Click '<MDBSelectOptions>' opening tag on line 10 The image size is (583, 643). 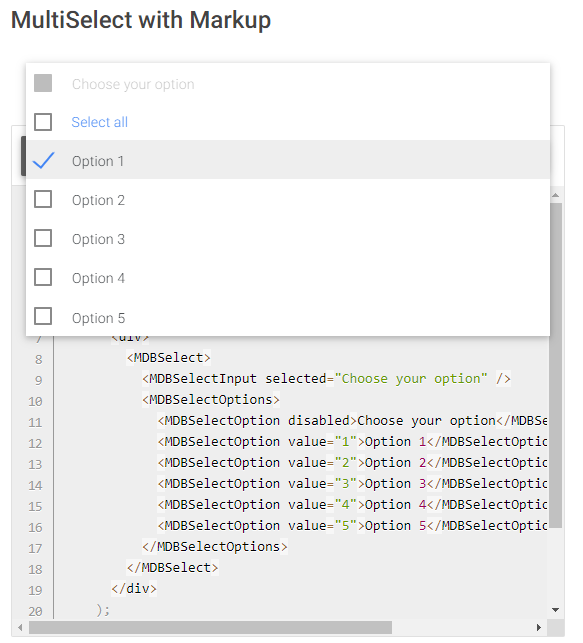[x=211, y=399]
